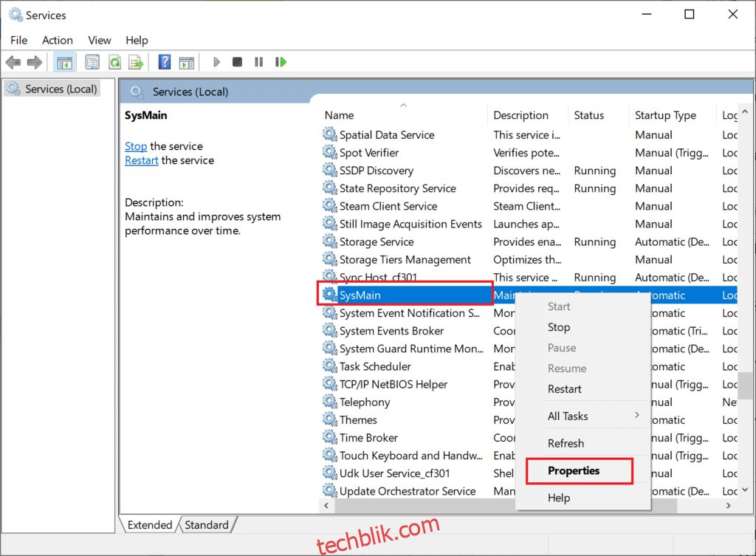Open the Action menu
The width and height of the screenshot is (756, 556).
click(x=58, y=40)
